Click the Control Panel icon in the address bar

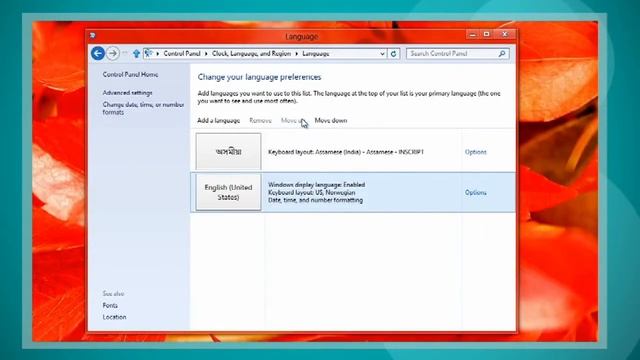point(149,53)
